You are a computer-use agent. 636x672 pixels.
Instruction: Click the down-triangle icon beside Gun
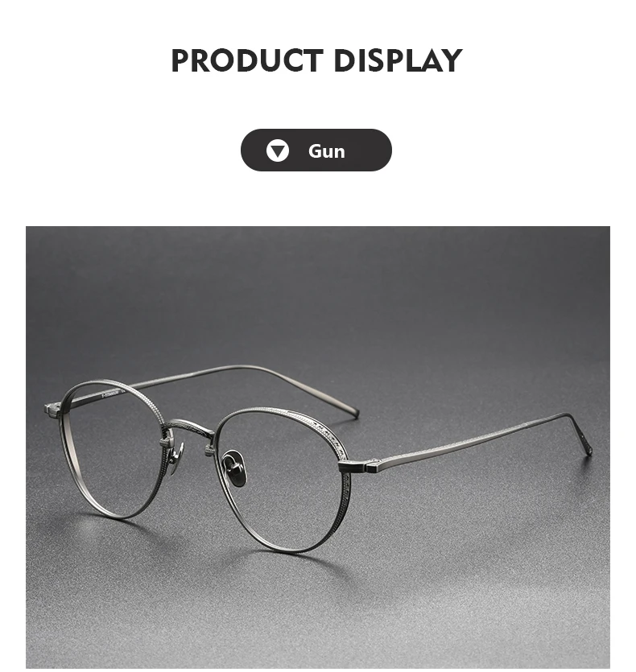click(x=278, y=150)
